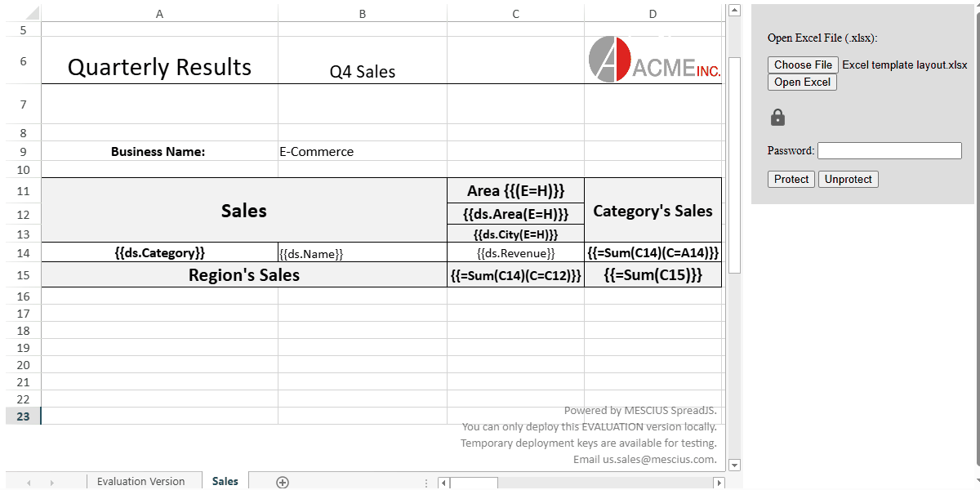Select the {{=Sum(C15)}} cell
Screen dimensions: 980x490
(653, 274)
